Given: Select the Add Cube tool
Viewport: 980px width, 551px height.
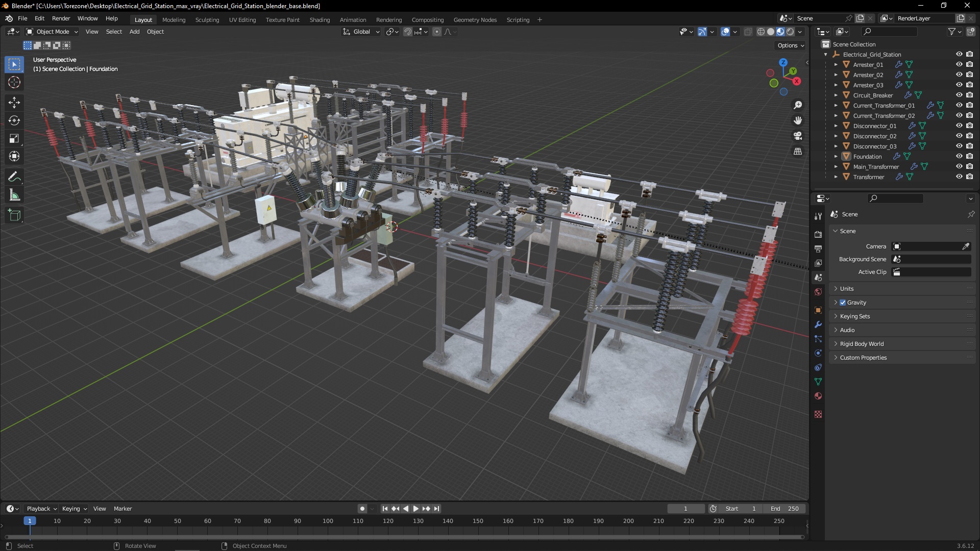Looking at the screenshot, I should (x=14, y=215).
